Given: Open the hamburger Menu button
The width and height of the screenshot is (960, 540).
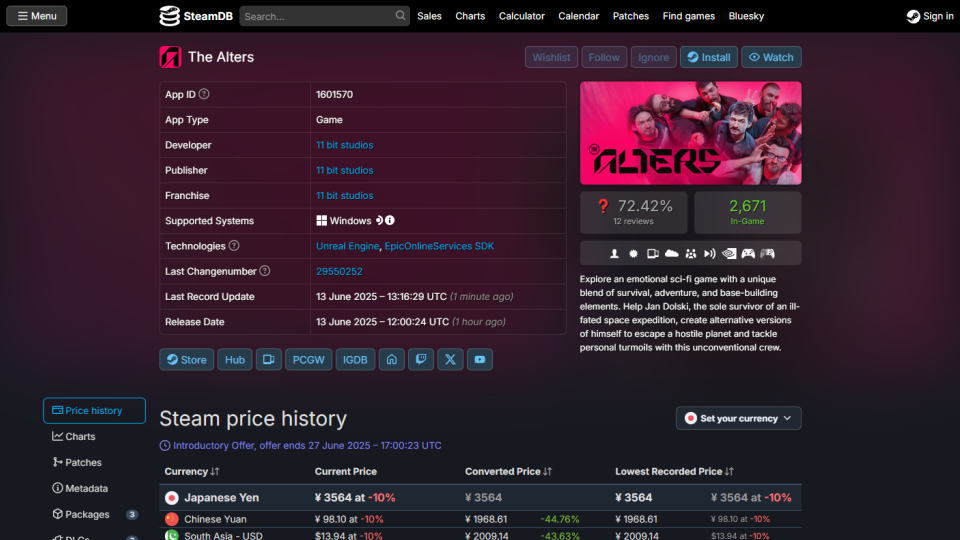Looking at the screenshot, I should click(x=37, y=16).
